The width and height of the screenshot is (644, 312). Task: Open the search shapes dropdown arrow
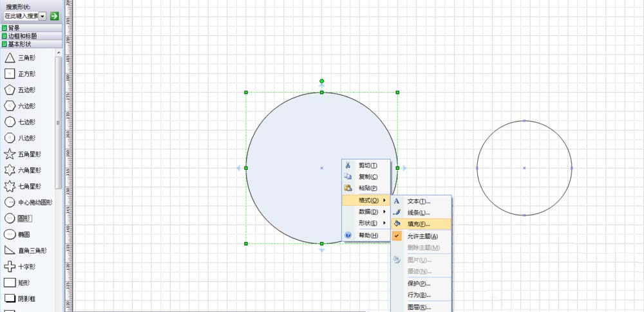coord(43,15)
